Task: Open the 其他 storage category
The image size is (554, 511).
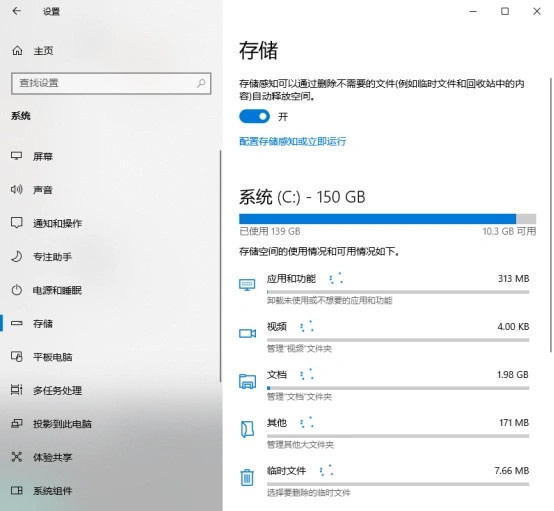Action: pos(384,433)
